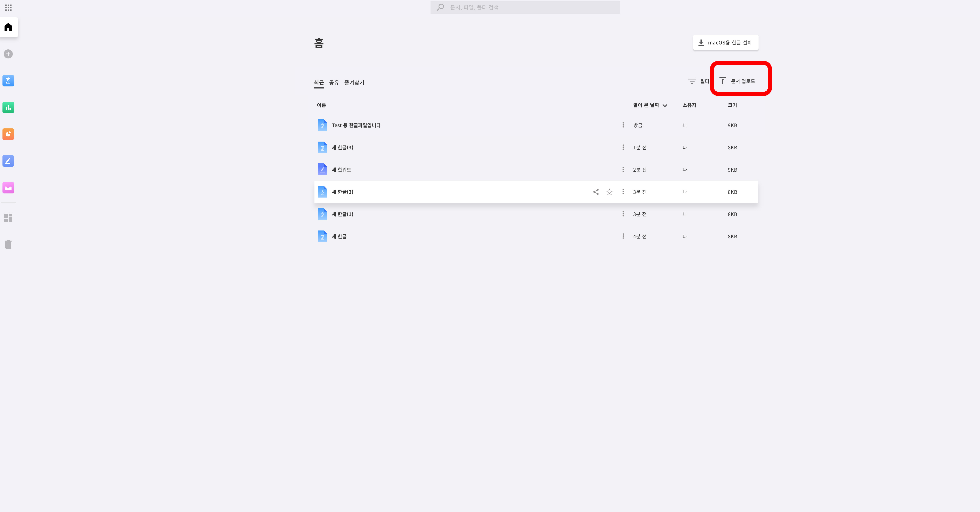980x512 pixels.
Task: Open more options for Test 용 한글파일입니다
Action: point(623,125)
